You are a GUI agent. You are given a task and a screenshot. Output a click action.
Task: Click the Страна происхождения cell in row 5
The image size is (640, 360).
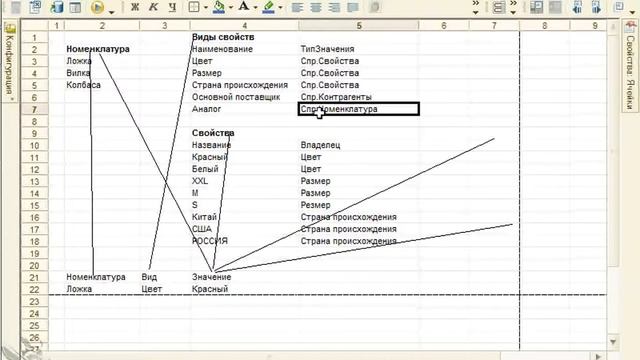(240, 85)
